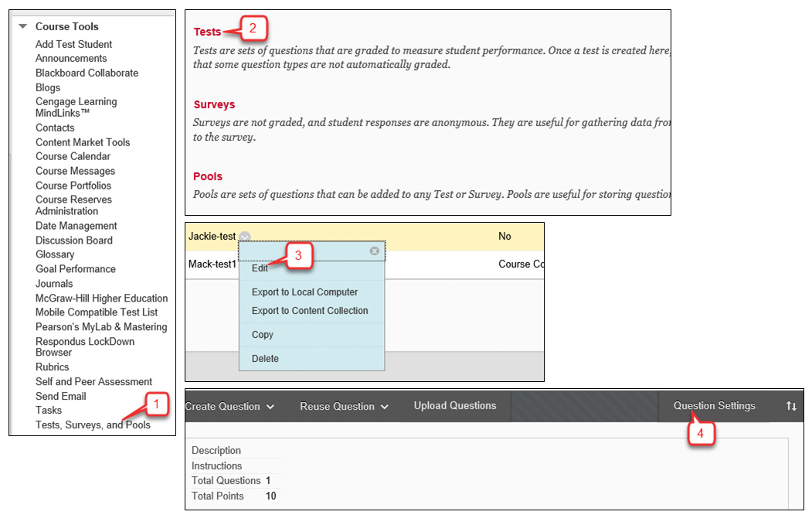Open Journals tool

54,284
